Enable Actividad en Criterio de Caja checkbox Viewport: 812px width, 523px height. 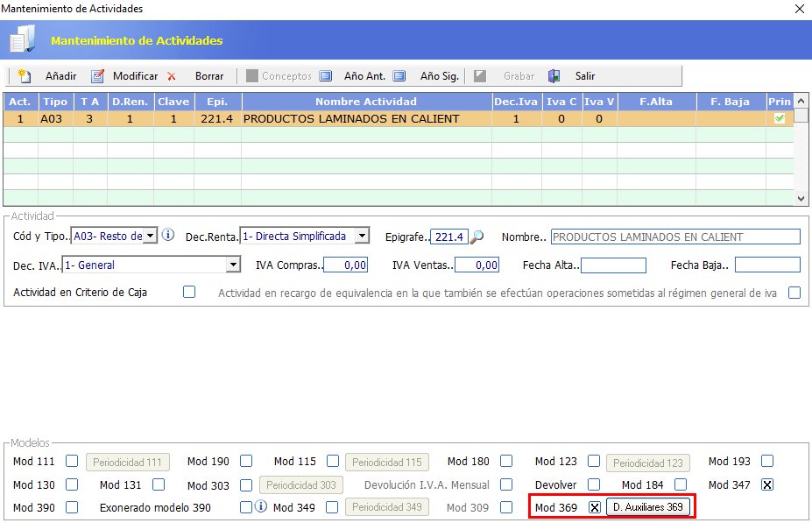click(189, 293)
